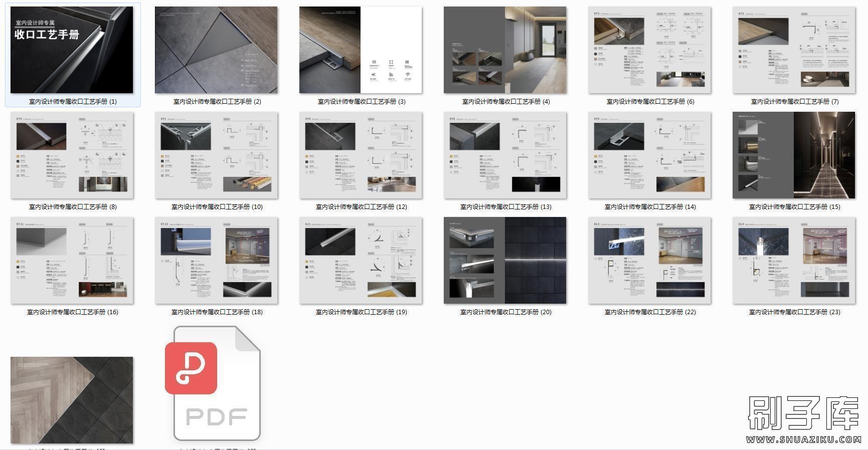Select image thumbnail numbered (3)
The image size is (868, 450).
pos(361,50)
